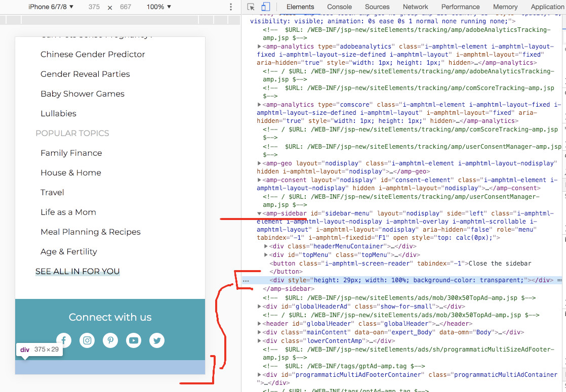Expand the comscore amp-analytics node

(x=259, y=105)
